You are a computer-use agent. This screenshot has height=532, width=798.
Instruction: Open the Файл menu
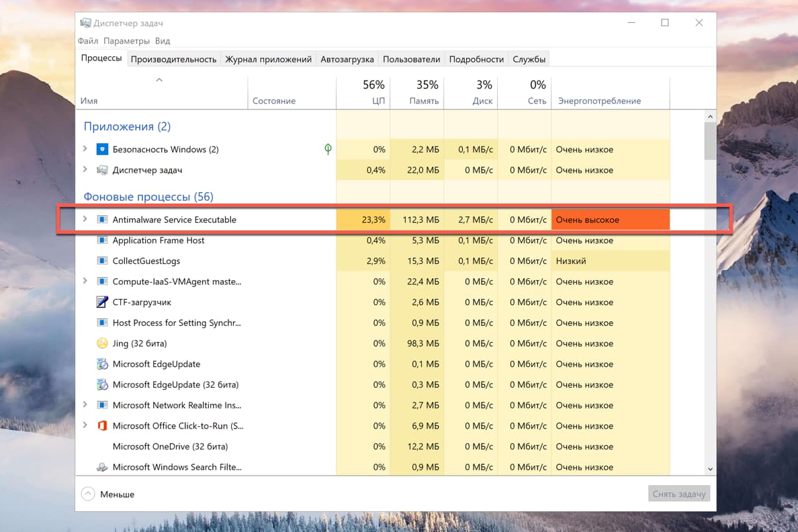tap(87, 41)
